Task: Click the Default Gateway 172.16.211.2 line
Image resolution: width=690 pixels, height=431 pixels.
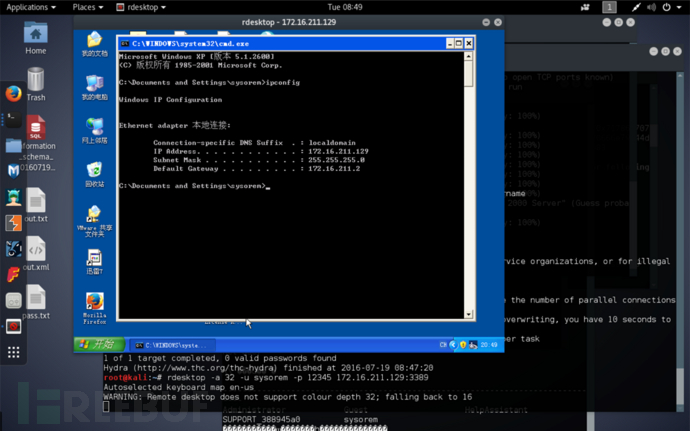Action: [257, 169]
